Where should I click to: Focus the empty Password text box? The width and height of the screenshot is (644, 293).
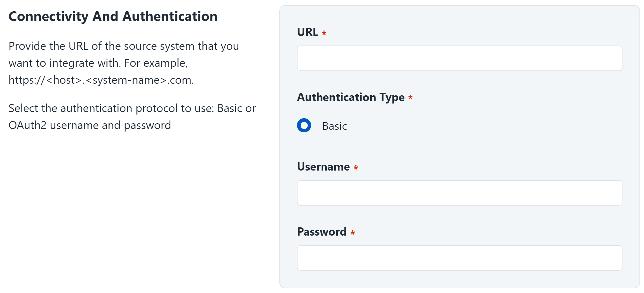tap(459, 258)
